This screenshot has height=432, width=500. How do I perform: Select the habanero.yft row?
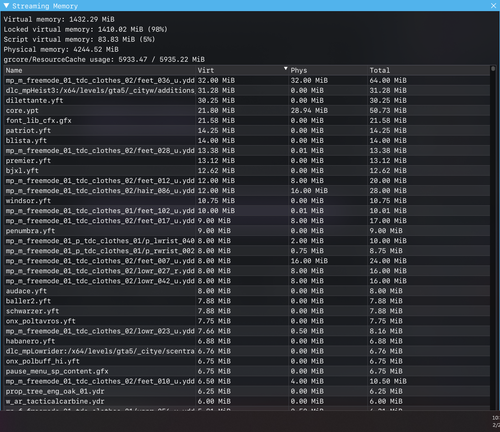(x=247, y=341)
